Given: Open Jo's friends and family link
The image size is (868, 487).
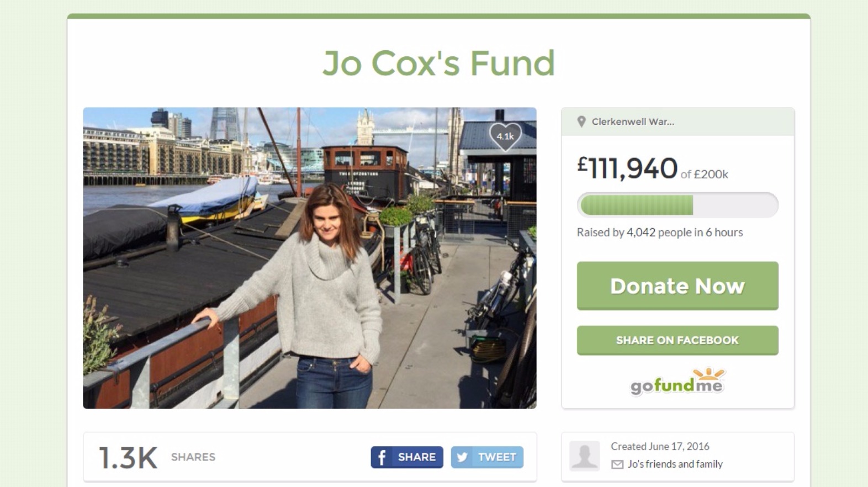Looking at the screenshot, I should click(675, 464).
